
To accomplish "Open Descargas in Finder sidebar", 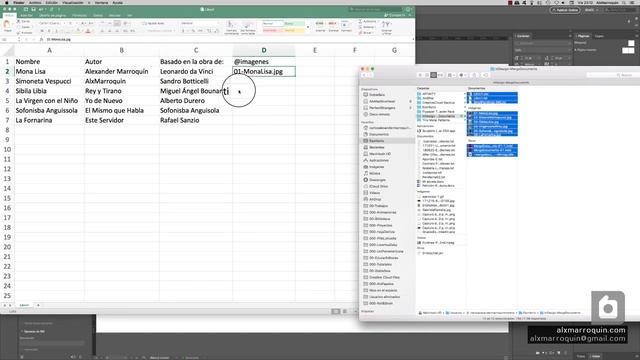I will (378, 180).
